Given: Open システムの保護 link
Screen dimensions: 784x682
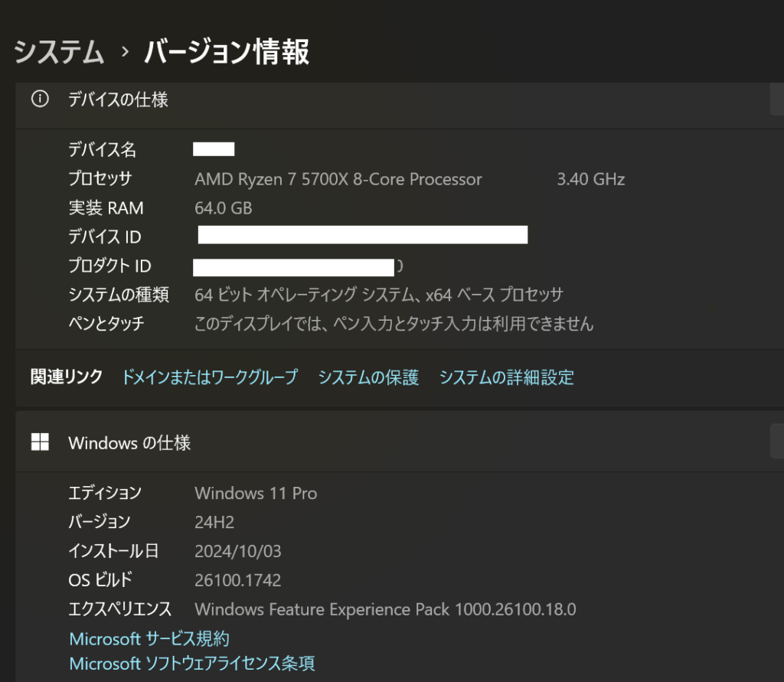Looking at the screenshot, I should tap(368, 377).
